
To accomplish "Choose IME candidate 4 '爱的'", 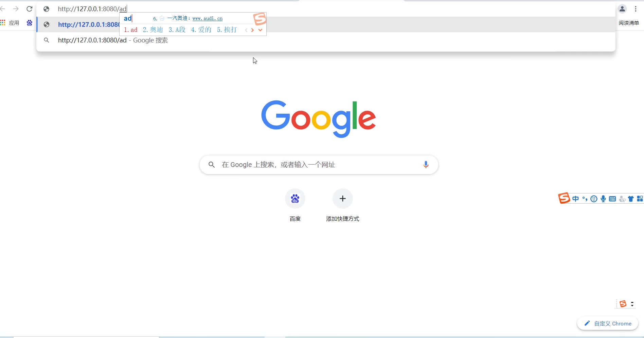I will tap(201, 30).
